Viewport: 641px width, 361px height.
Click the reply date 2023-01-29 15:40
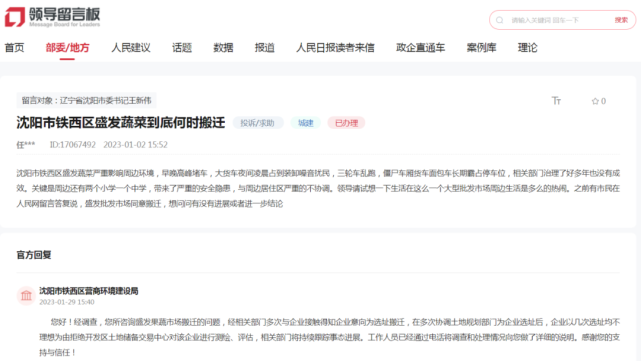tap(67, 302)
